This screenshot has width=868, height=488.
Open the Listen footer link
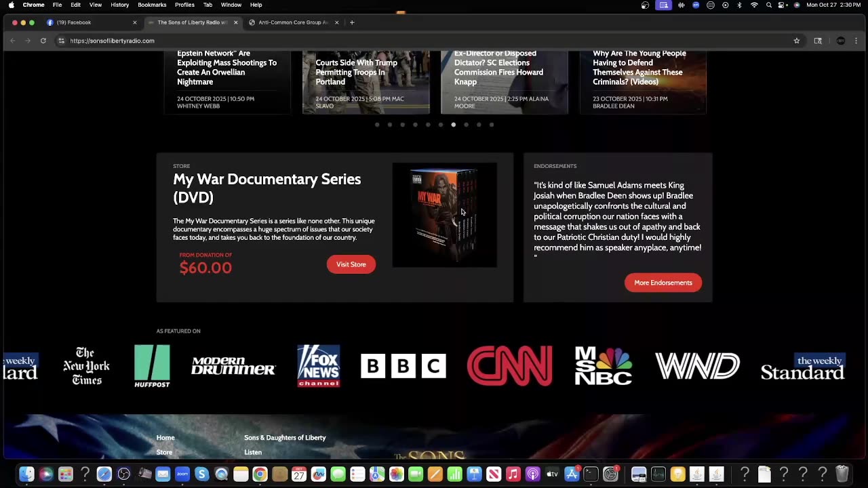point(253,452)
